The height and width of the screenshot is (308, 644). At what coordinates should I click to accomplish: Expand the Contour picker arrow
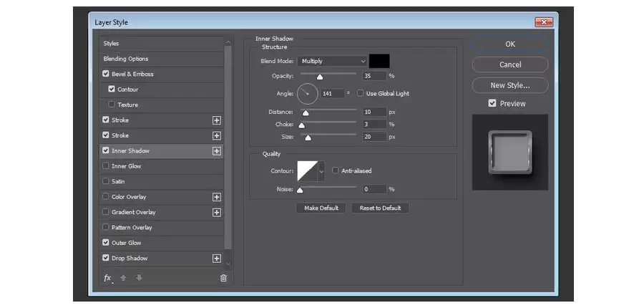click(x=321, y=171)
